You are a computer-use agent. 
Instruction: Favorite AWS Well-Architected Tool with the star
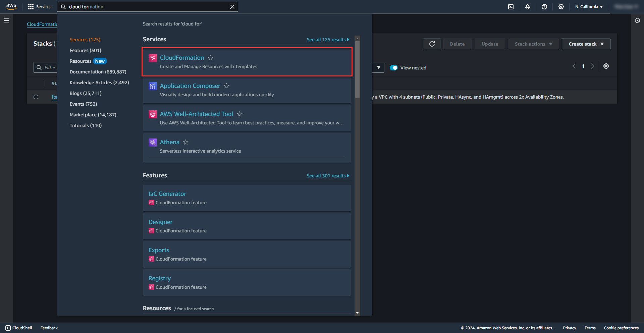pyautogui.click(x=239, y=114)
